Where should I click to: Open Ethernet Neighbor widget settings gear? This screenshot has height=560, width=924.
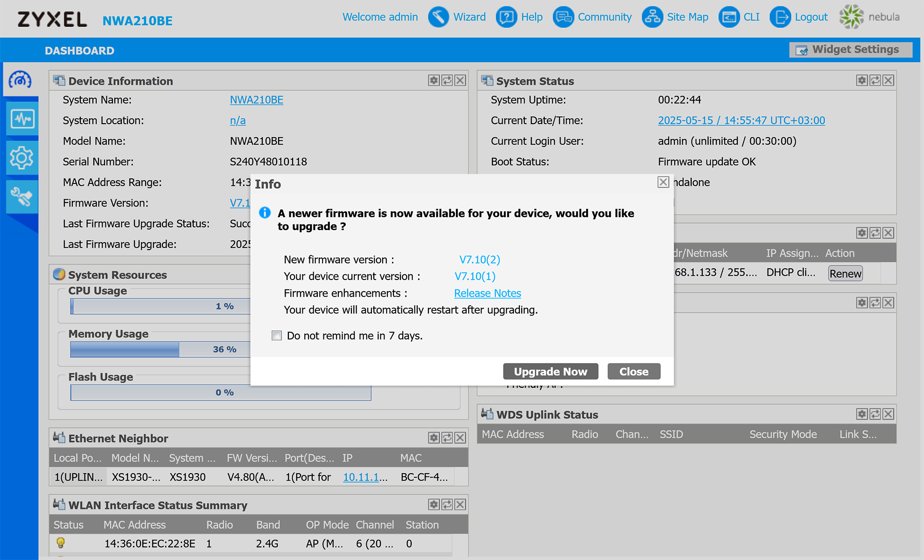[x=434, y=437]
